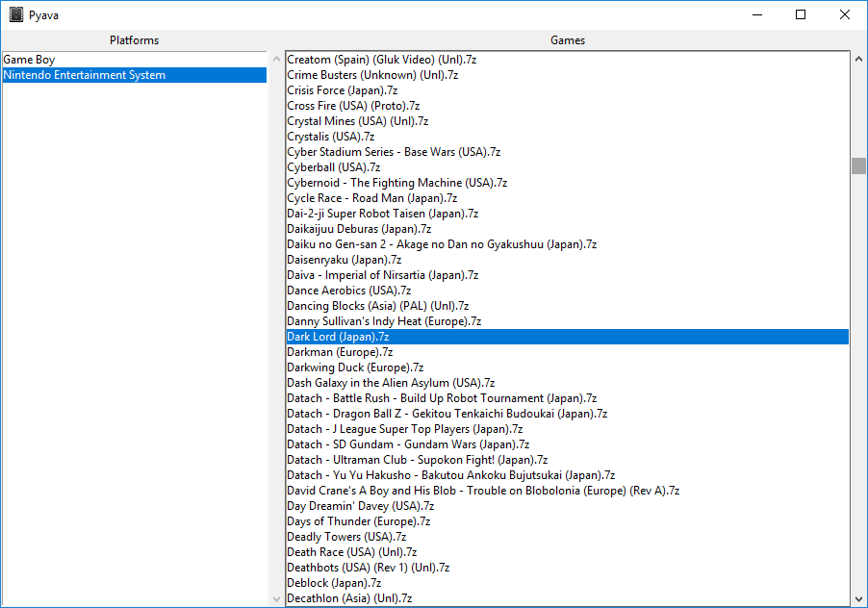Click Platforms list scroll up arrow
The image size is (868, 608).
pyautogui.click(x=277, y=59)
